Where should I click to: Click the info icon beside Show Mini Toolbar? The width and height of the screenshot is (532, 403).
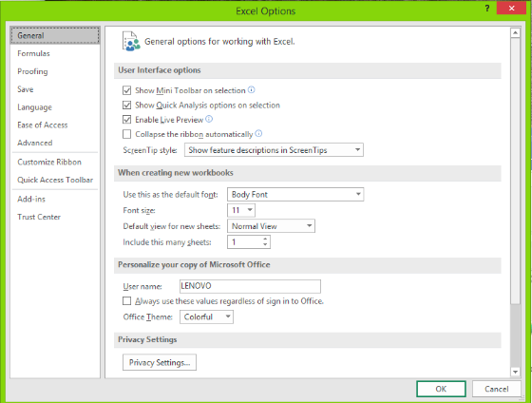point(251,90)
